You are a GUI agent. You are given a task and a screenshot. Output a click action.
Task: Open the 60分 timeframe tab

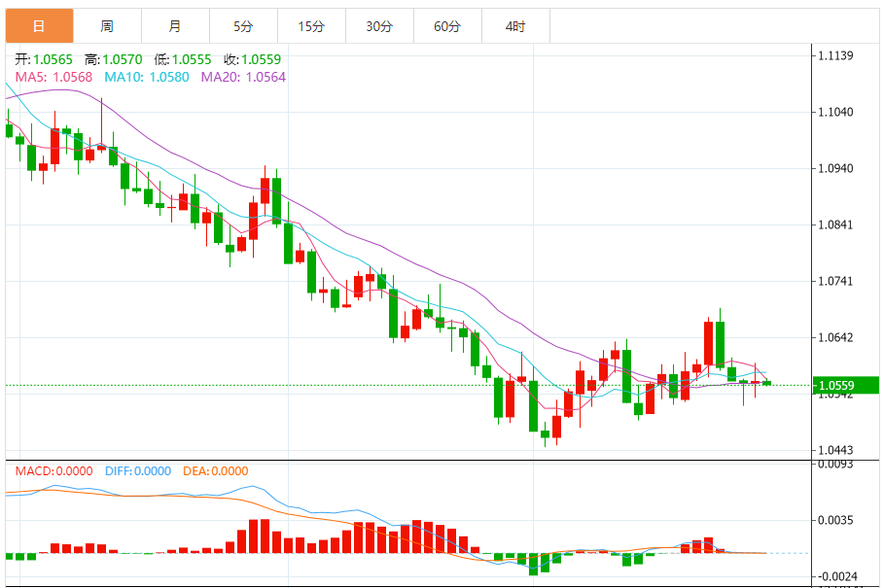pyautogui.click(x=447, y=26)
